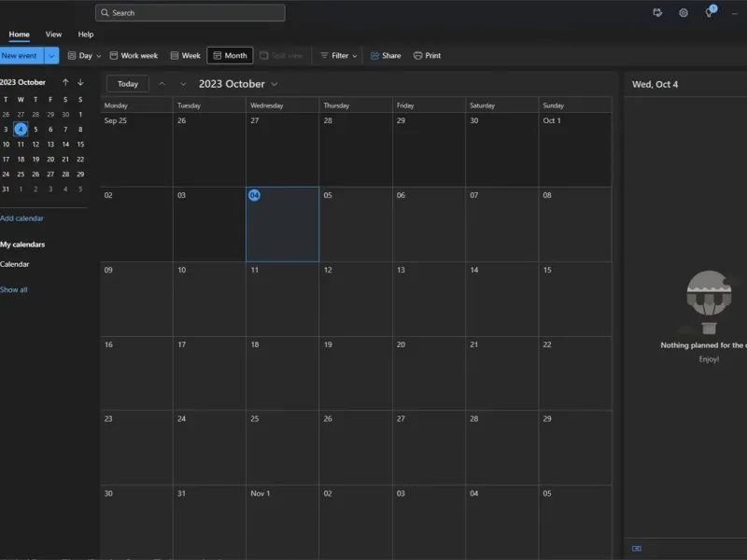Click the Split view button

pyautogui.click(x=281, y=55)
